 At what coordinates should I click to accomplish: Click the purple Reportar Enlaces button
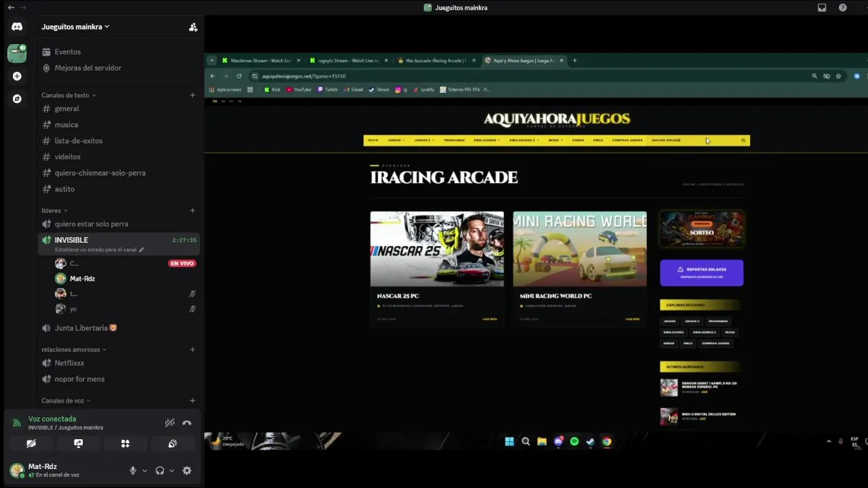[x=701, y=272]
